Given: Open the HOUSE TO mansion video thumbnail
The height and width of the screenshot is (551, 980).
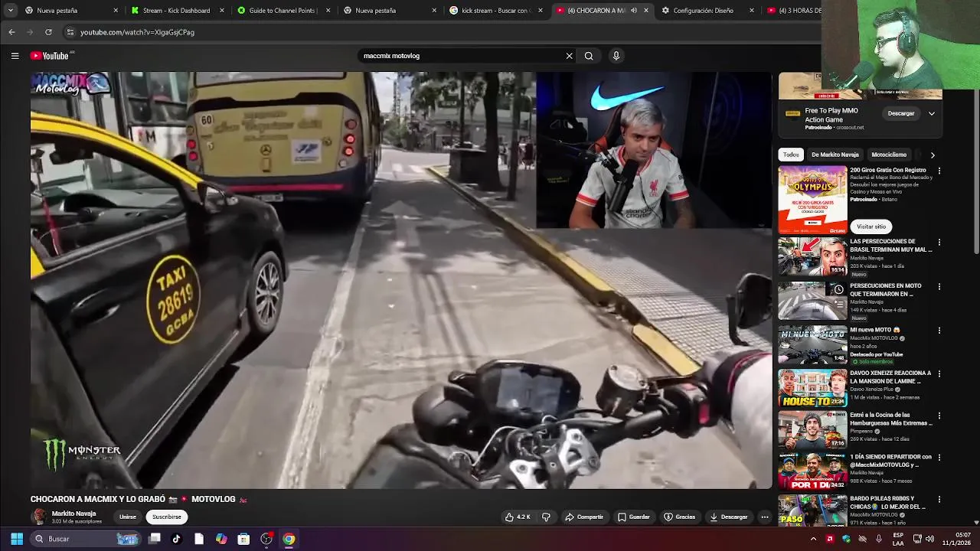Looking at the screenshot, I should pyautogui.click(x=812, y=388).
